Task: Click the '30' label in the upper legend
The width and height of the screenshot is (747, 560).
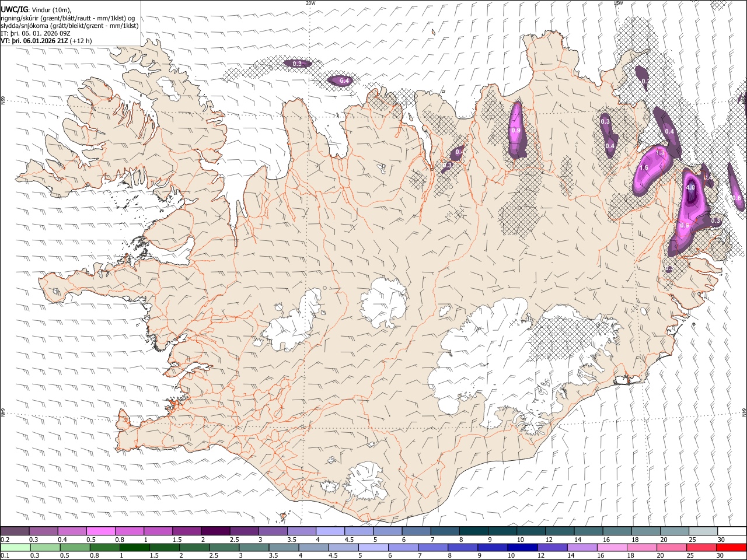Action: pyautogui.click(x=721, y=540)
